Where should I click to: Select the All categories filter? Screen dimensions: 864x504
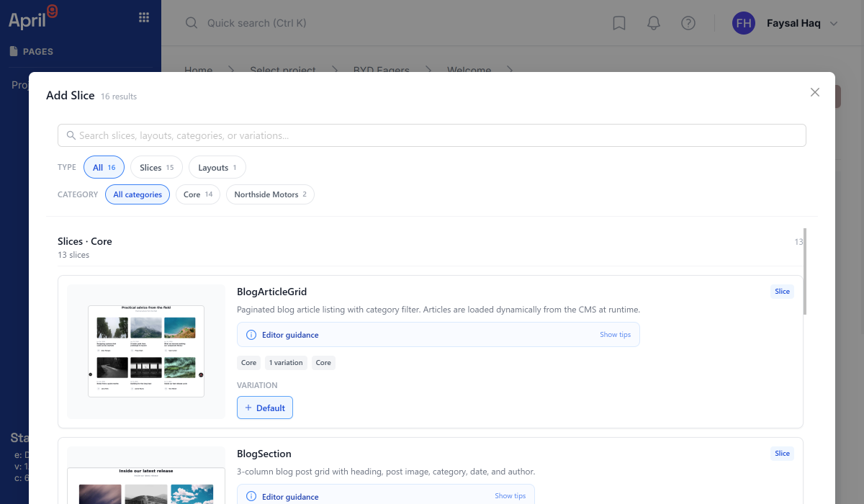click(x=138, y=194)
